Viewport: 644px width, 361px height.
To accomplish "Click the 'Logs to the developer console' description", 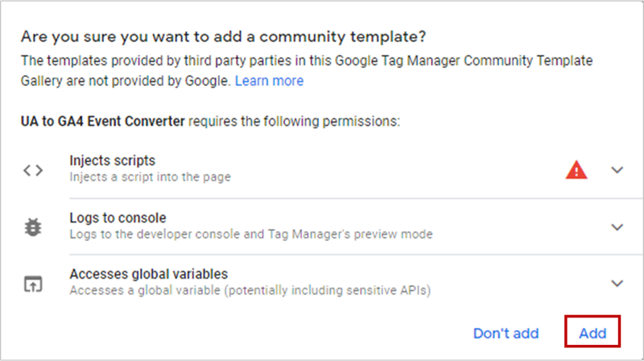I will 251,234.
